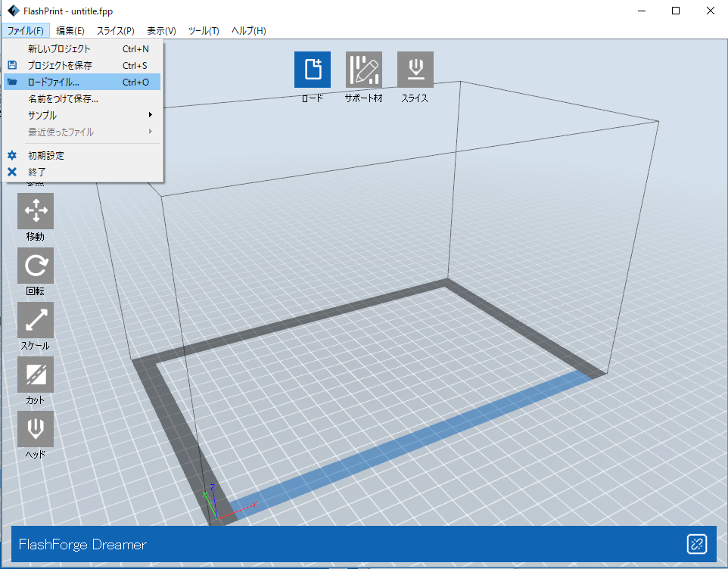
Task: Open the スライス(P) menu
Action: pyautogui.click(x=116, y=30)
